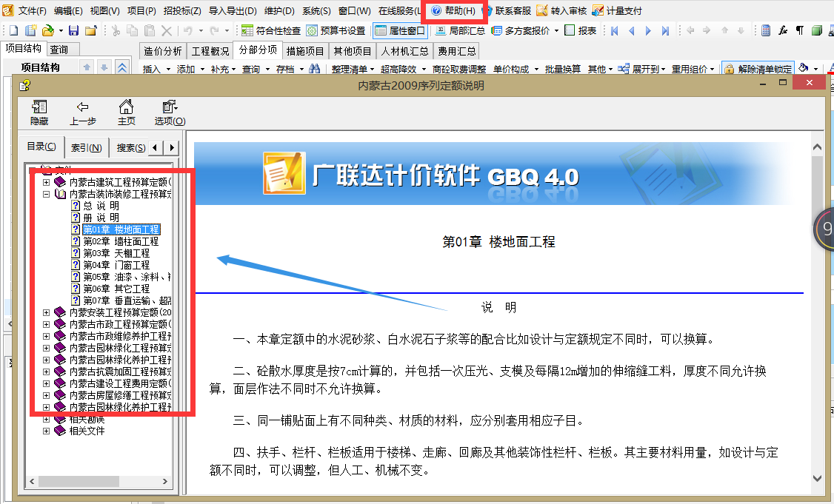Go to previous record blue arrow
The width and height of the screenshot is (834, 504).
pos(631,31)
